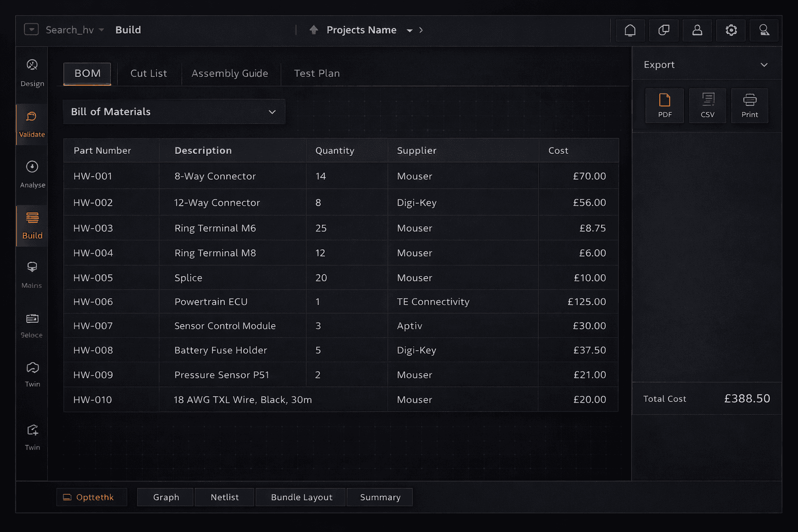
Task: Switch to the Analyse mode
Action: (x=32, y=174)
